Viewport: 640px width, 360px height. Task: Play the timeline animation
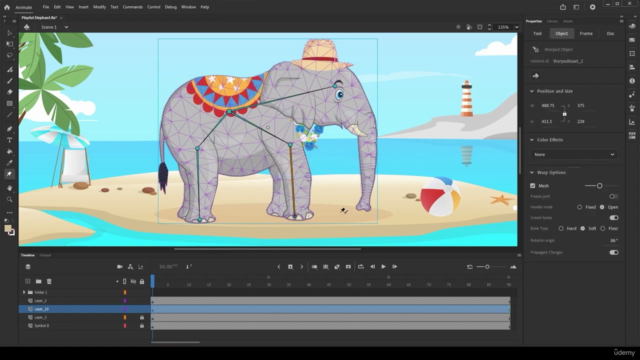(x=383, y=267)
